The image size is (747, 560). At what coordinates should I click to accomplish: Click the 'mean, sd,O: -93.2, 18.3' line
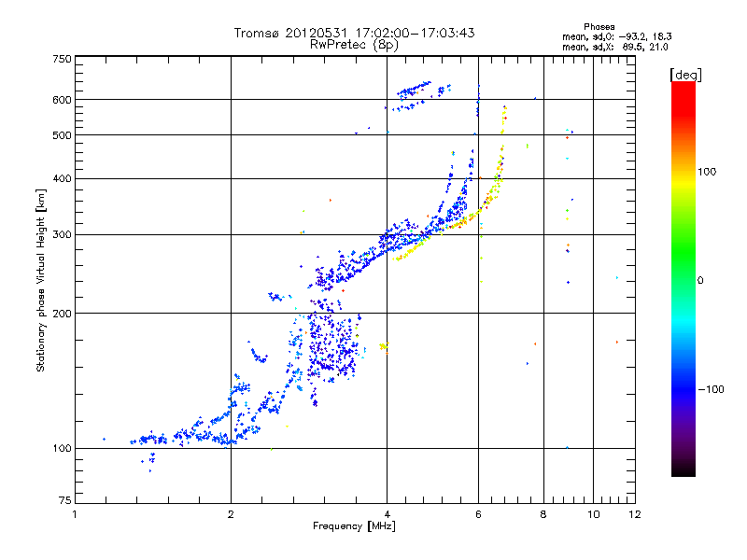617,36
